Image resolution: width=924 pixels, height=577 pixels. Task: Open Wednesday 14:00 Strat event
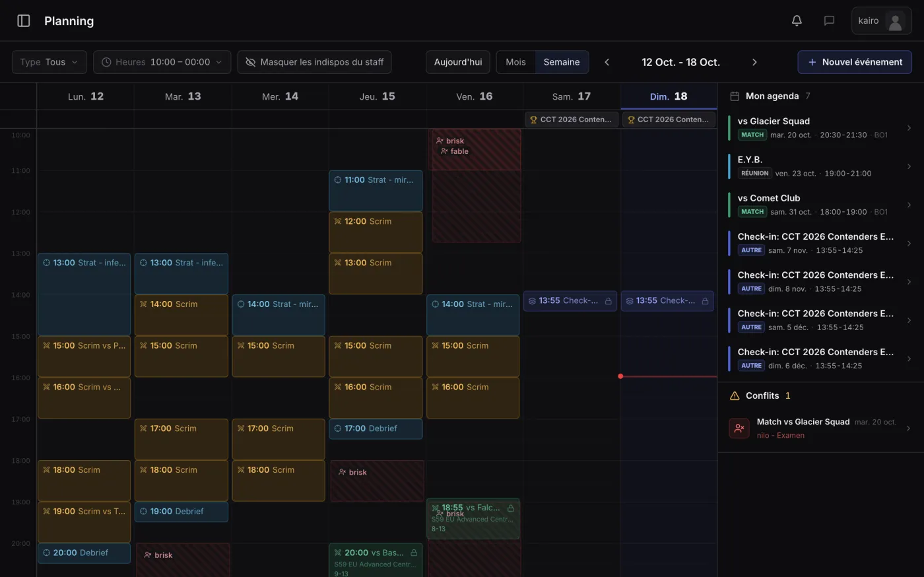tap(279, 315)
